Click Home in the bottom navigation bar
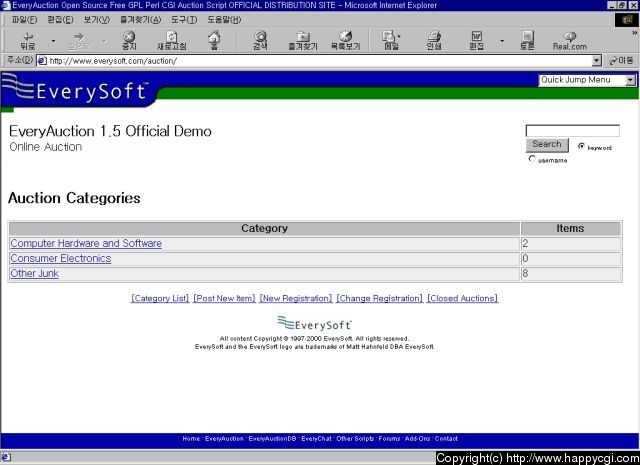 coord(191,438)
